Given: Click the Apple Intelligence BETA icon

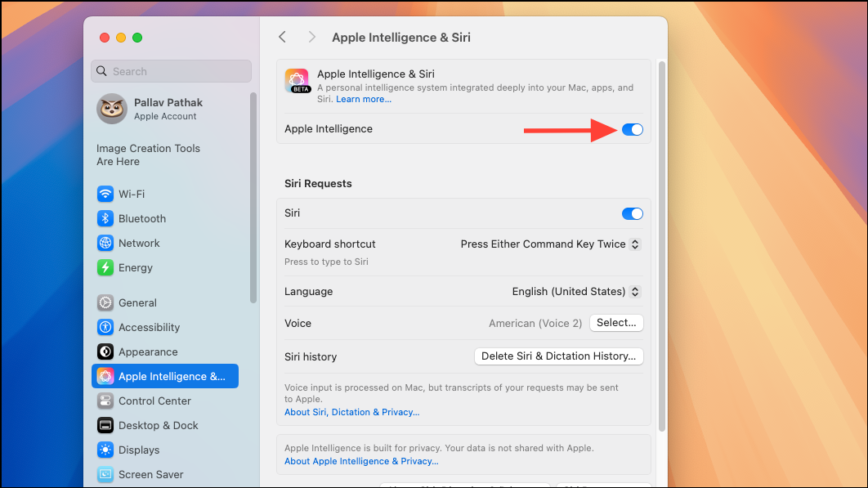Looking at the screenshot, I should pos(298,81).
